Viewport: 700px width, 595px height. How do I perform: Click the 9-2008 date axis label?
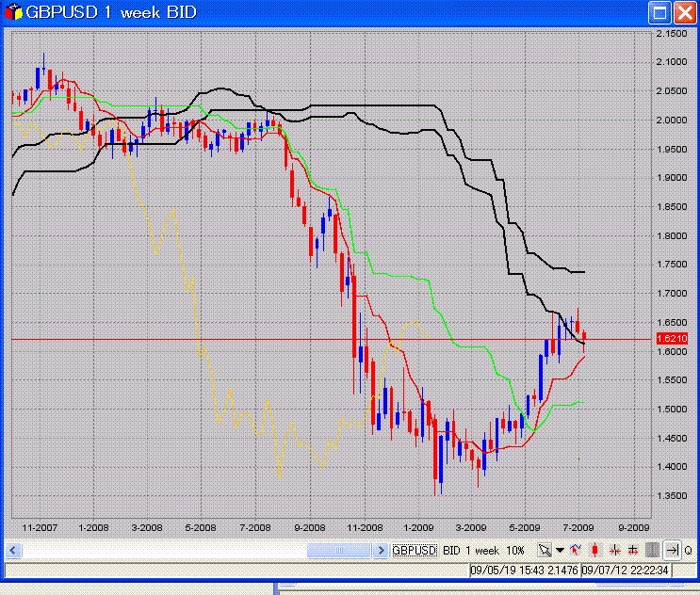(x=310, y=527)
